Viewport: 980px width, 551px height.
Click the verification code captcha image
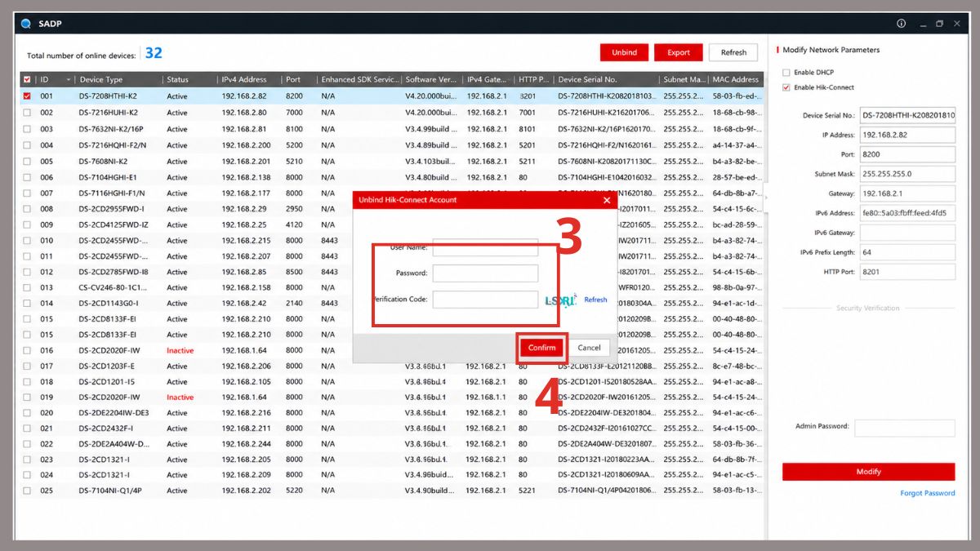click(561, 300)
